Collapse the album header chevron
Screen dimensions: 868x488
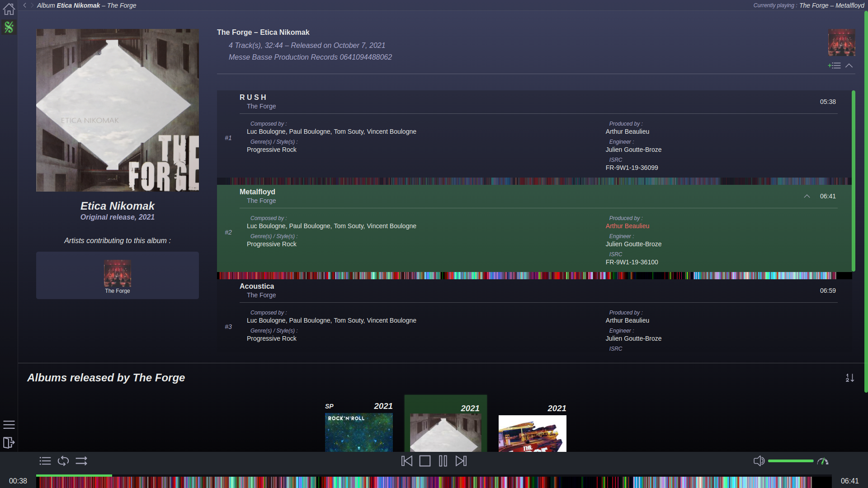(849, 66)
